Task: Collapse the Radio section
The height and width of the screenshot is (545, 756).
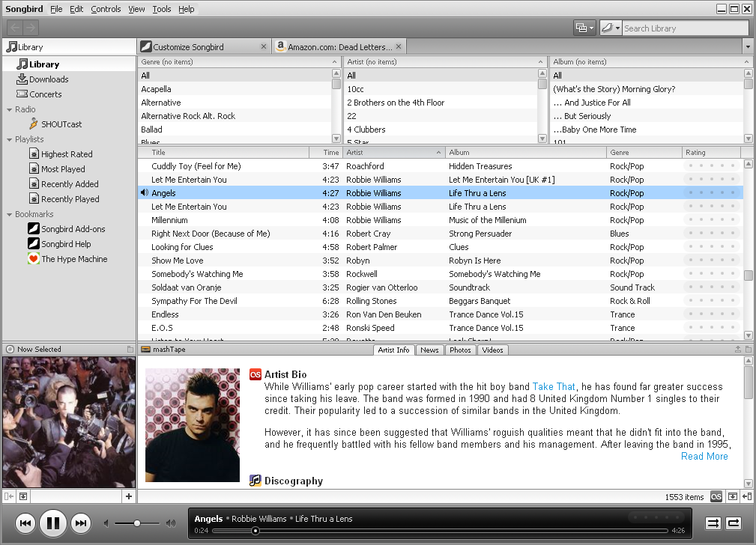Action: click(9, 110)
